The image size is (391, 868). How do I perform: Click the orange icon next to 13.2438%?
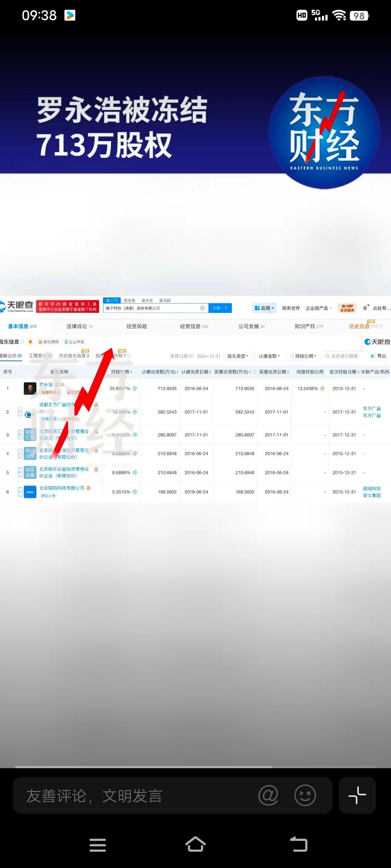click(x=322, y=388)
